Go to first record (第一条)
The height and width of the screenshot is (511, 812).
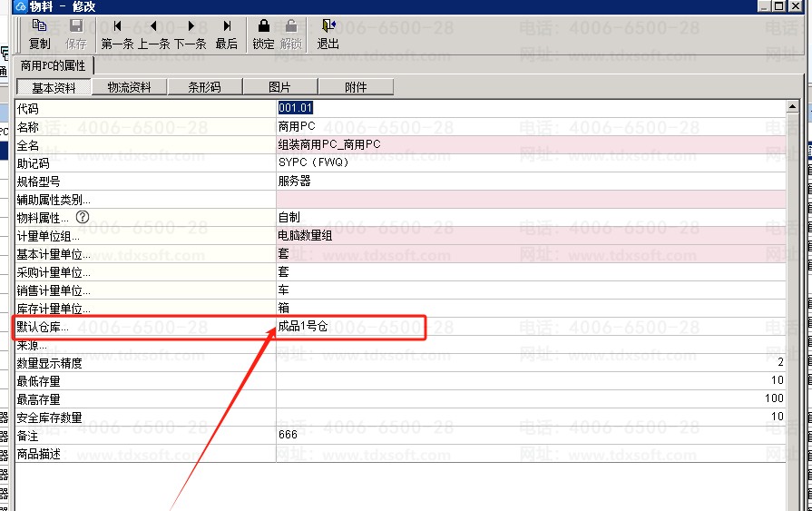click(118, 34)
